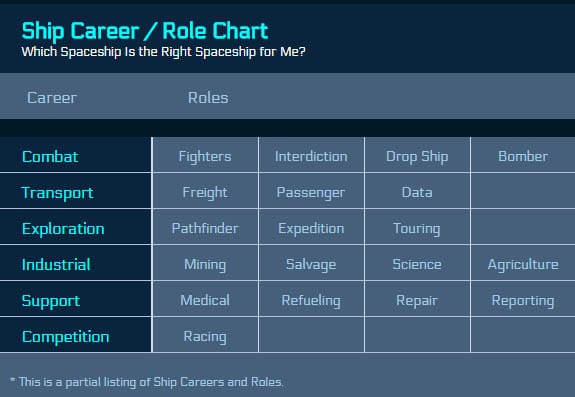Select Drop Ship under Combat
Screen dimensions: 575x397
tap(417, 156)
